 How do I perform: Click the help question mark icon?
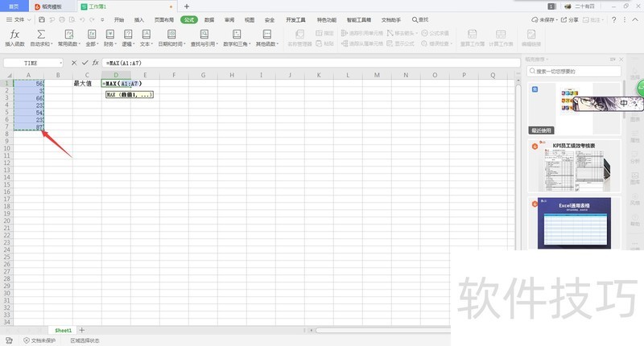613,19
